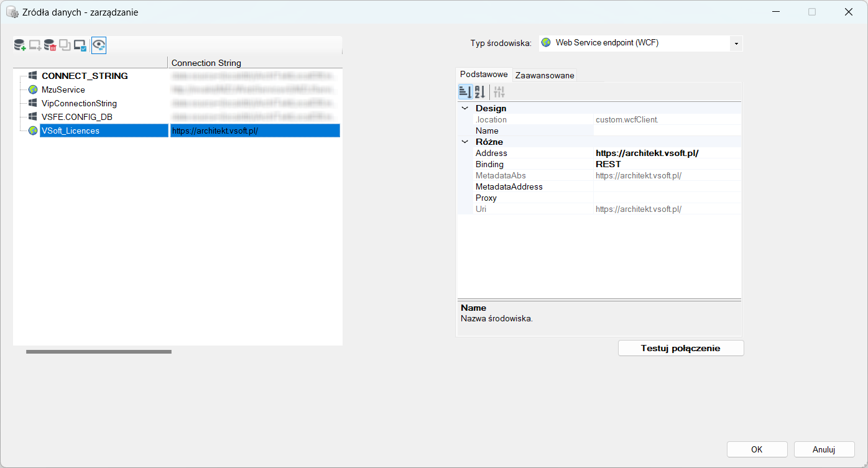Click the Address property value

coord(667,153)
